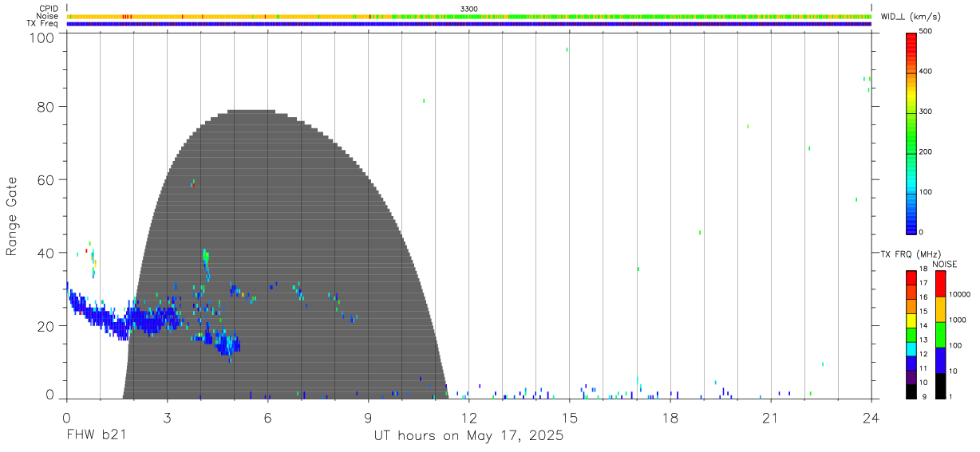Screen dimensions: 980x452
Task: Click the 1000 tick on NOISE legend
Action: click(957, 319)
